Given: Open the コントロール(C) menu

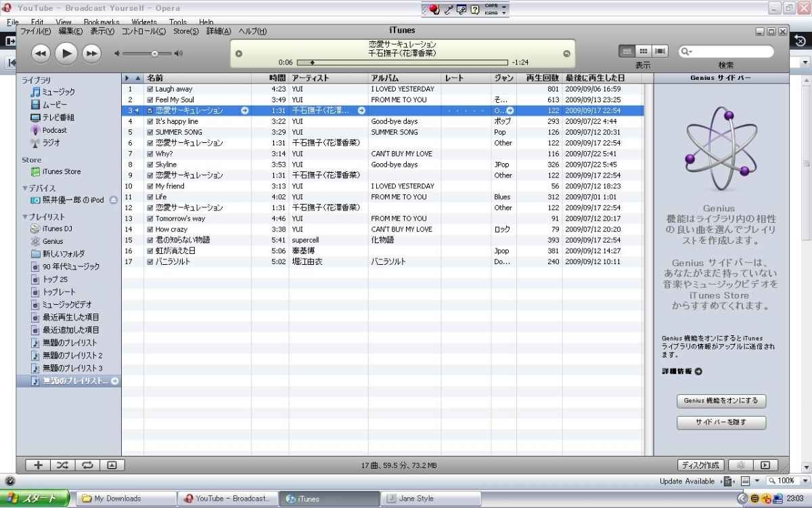Looking at the screenshot, I should click(x=143, y=31).
